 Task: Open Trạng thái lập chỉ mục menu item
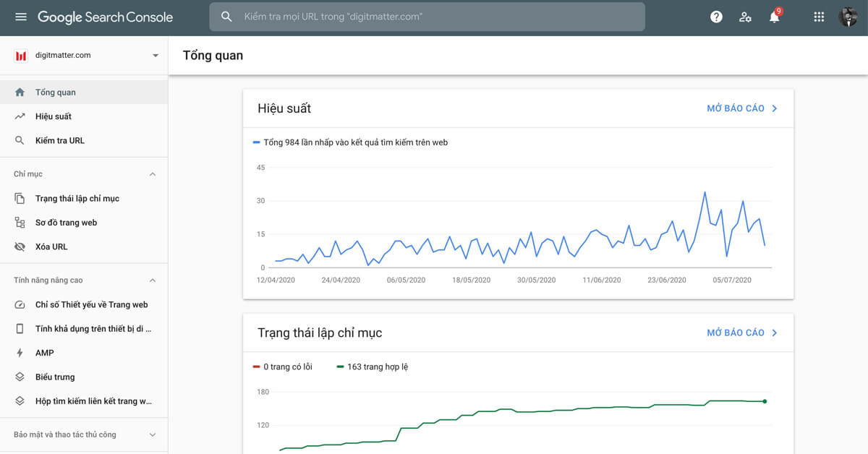point(77,198)
